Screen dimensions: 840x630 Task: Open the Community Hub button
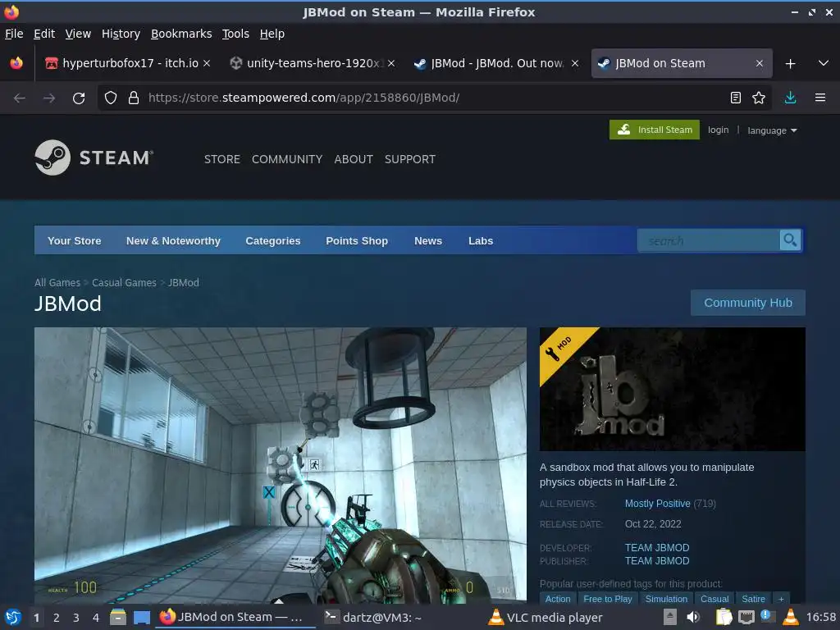point(748,303)
